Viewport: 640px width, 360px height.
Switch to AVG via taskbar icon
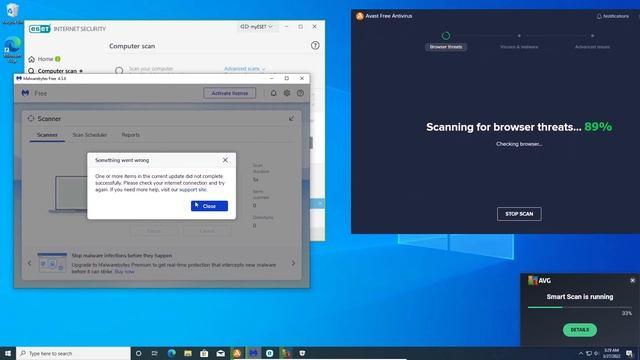pyautogui.click(x=286, y=353)
